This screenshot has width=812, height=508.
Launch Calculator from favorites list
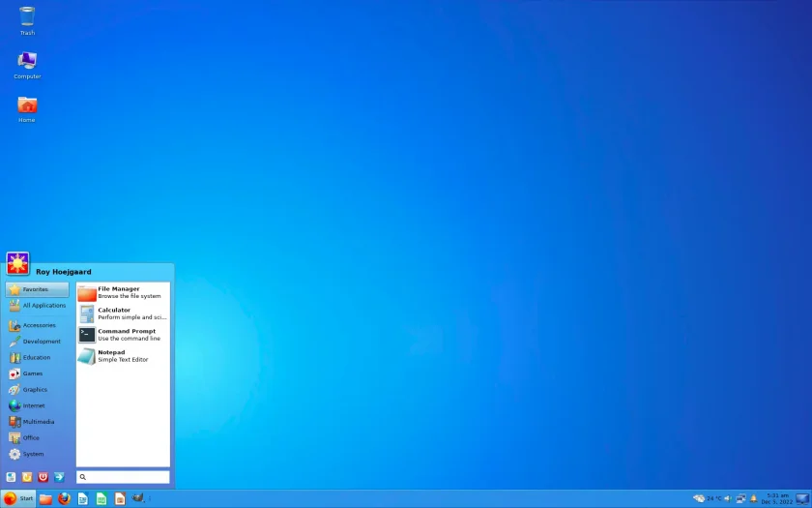coord(124,314)
